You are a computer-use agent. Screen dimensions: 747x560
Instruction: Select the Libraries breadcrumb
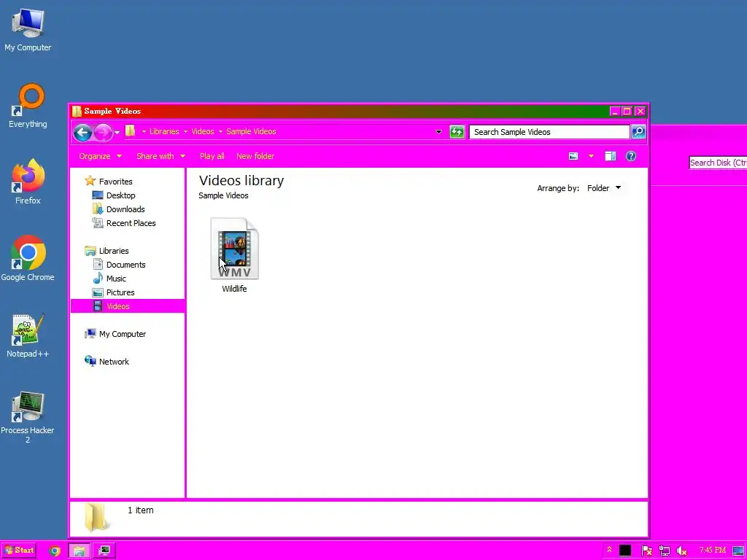(164, 131)
